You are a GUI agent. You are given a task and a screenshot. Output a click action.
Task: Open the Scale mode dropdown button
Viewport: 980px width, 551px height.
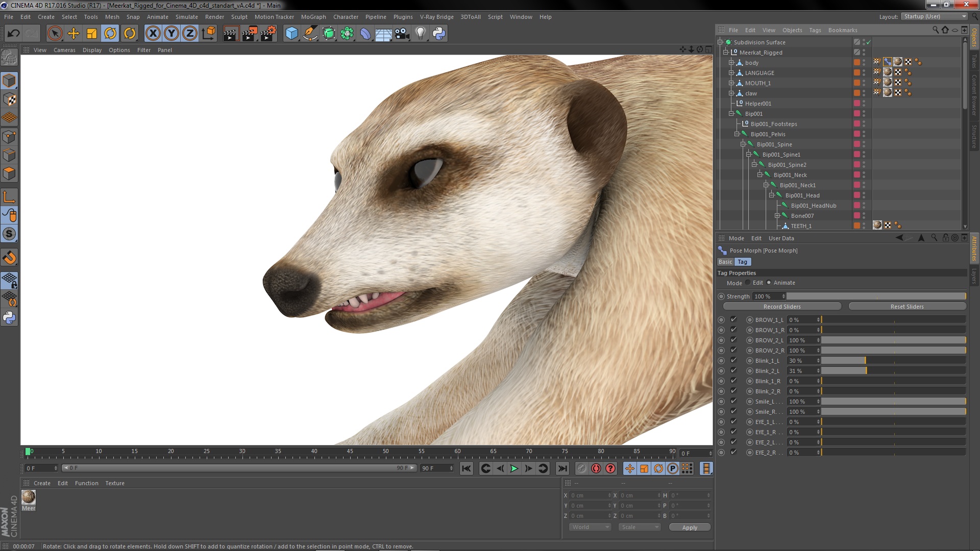click(639, 527)
